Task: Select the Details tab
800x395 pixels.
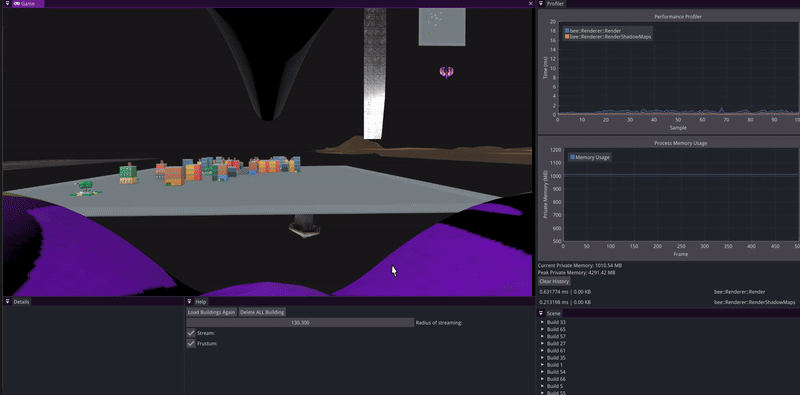Action: pyautogui.click(x=21, y=302)
